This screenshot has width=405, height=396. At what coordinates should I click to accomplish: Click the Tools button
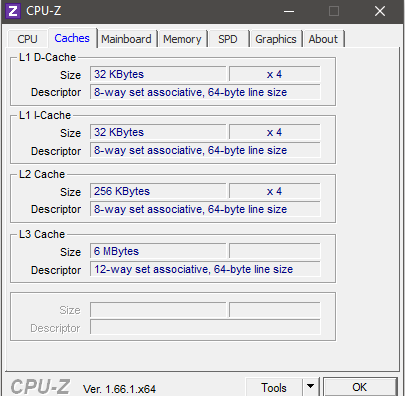[x=274, y=387]
